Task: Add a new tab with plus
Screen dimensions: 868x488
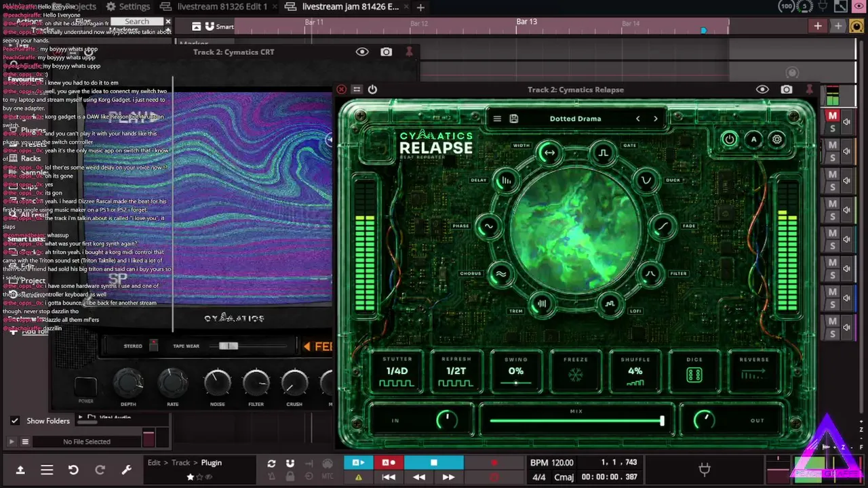Action: pos(420,7)
